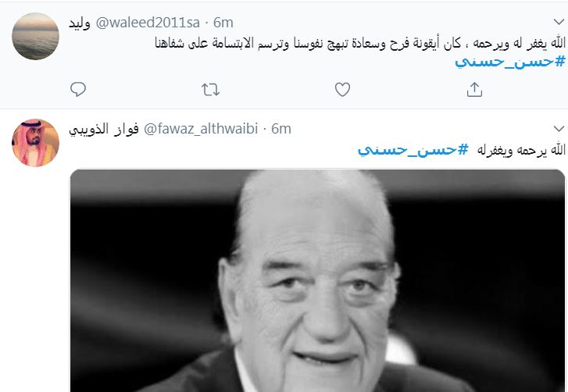Open the 6m timestamp on waleed2011sa's tweet
Image resolution: width=568 pixels, height=392 pixels.
[x=223, y=23]
